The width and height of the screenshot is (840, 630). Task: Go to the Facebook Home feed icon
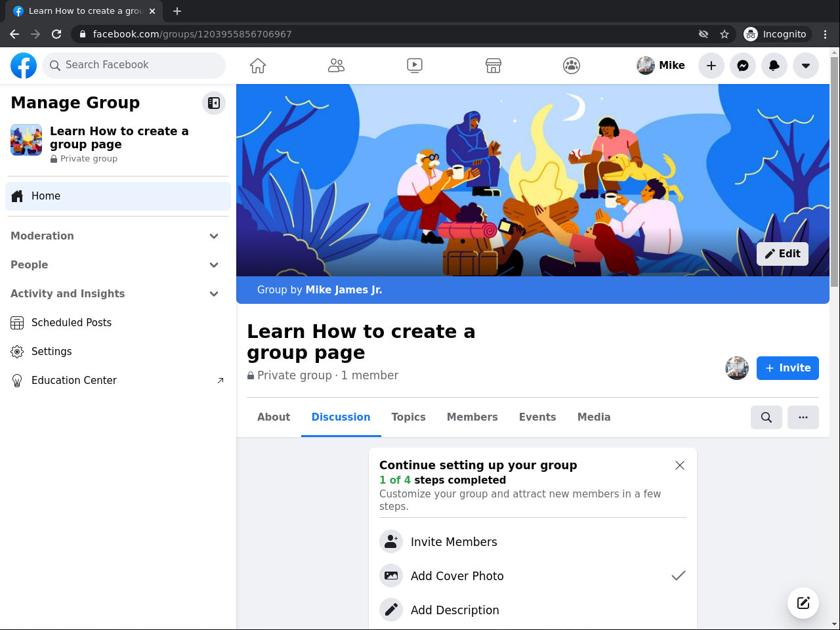pos(258,66)
